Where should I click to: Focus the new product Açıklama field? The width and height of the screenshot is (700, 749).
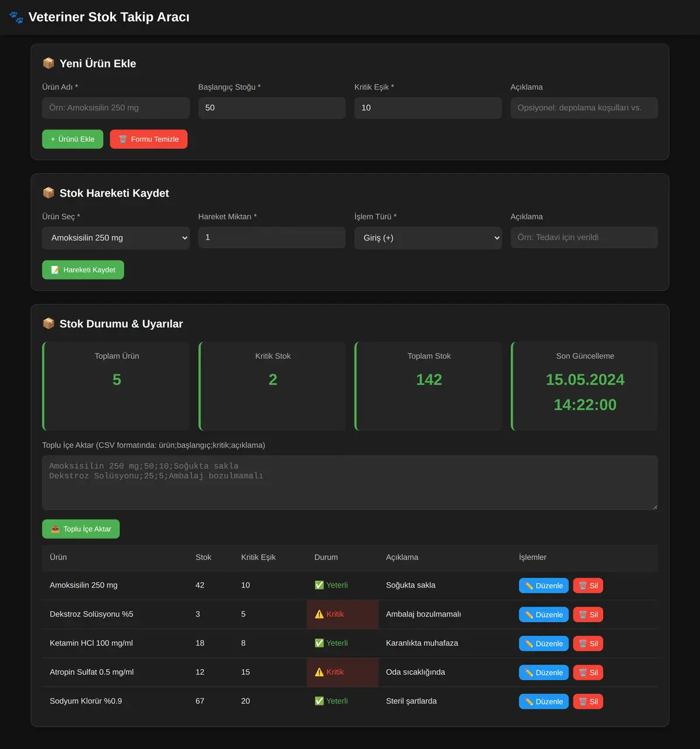pos(584,108)
